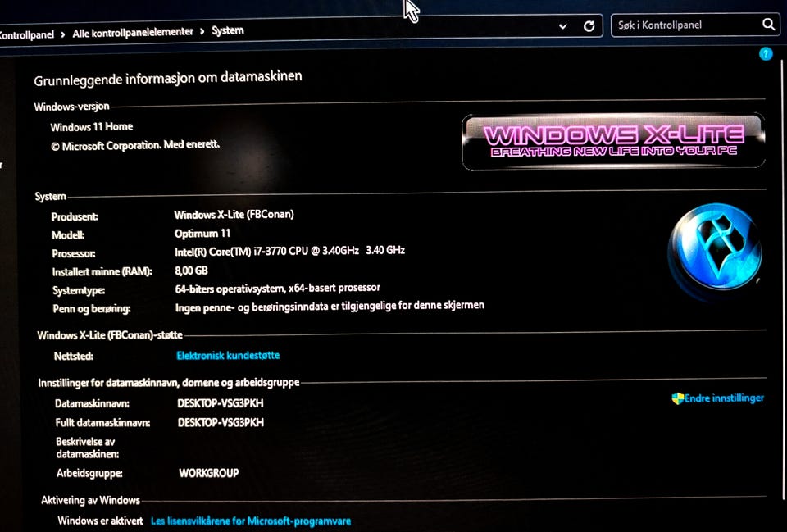Click the shield icon beside 'Endre innstillinger'
The image size is (787, 532).
coord(678,398)
